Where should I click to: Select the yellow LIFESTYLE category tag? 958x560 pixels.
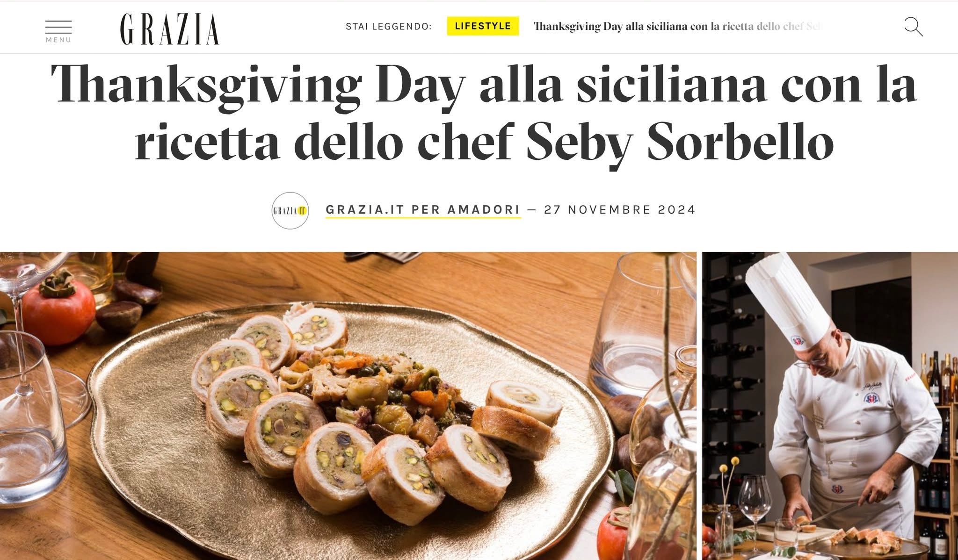pyautogui.click(x=483, y=26)
